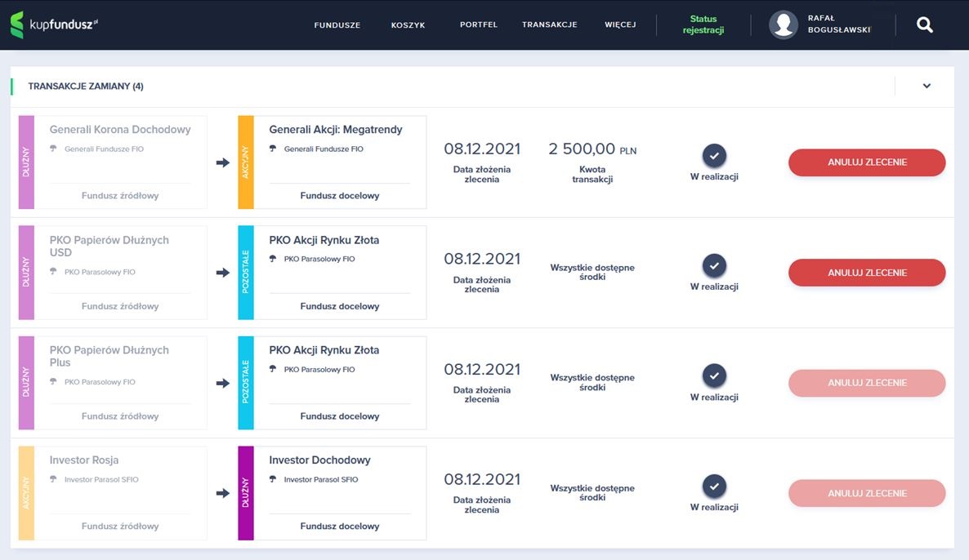The height and width of the screenshot is (560, 969).
Task: Cancel the PKO Papierów Dłużnych USD order
Action: point(866,273)
